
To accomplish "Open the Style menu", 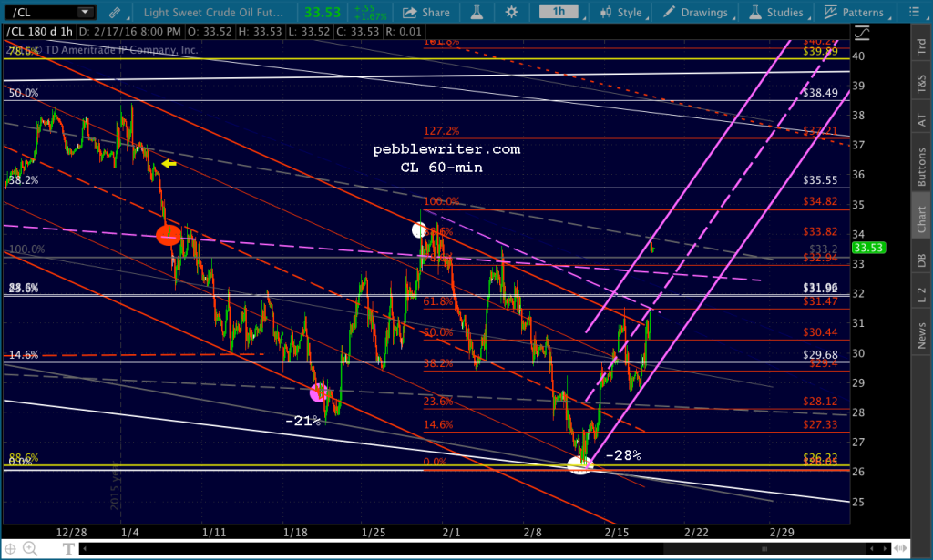I will tap(620, 12).
